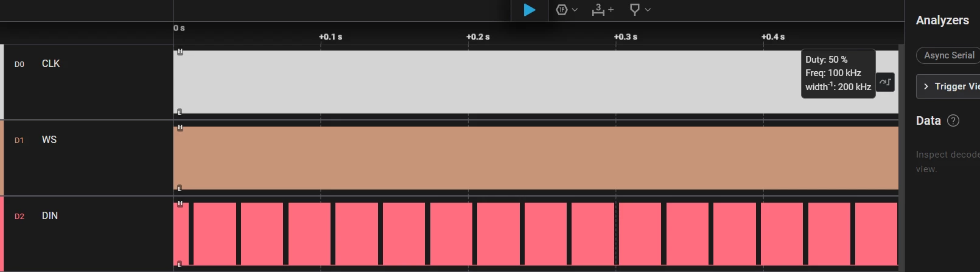Click the +0.2 s timeline marker
This screenshot has height=272, width=980.
point(478,37)
